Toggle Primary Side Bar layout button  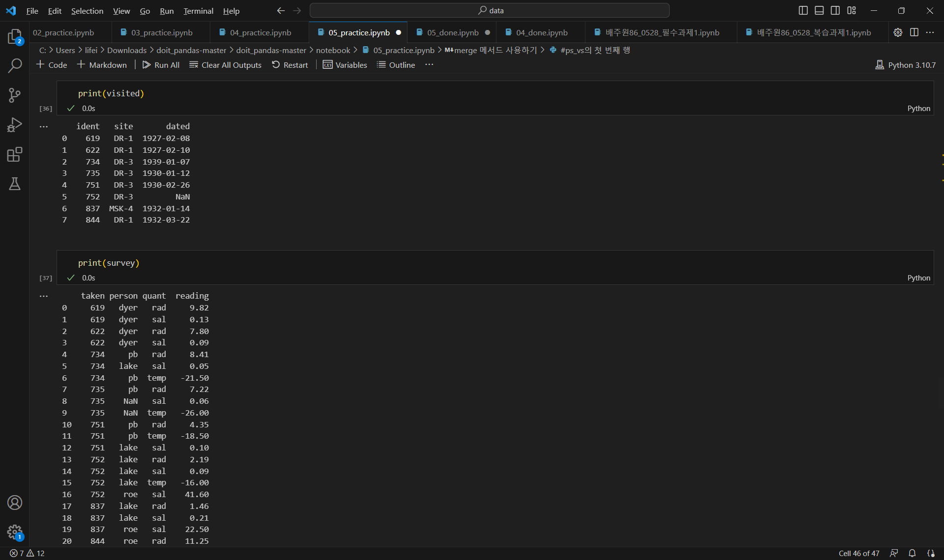point(803,10)
